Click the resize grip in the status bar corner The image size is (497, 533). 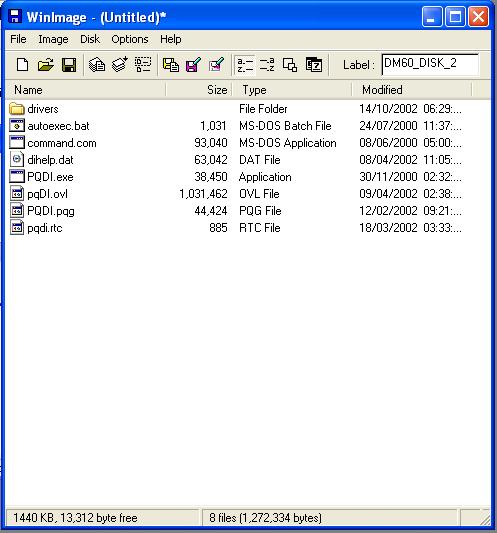(x=485, y=519)
